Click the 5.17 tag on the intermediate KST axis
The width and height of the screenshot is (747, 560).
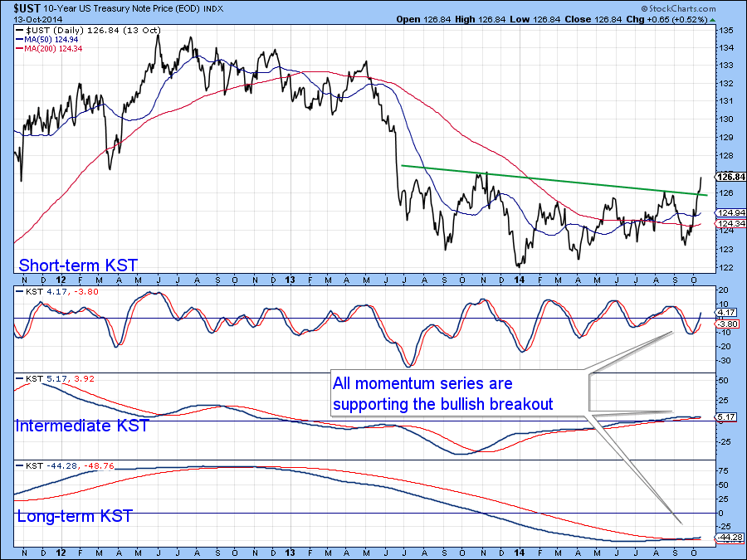[727, 417]
